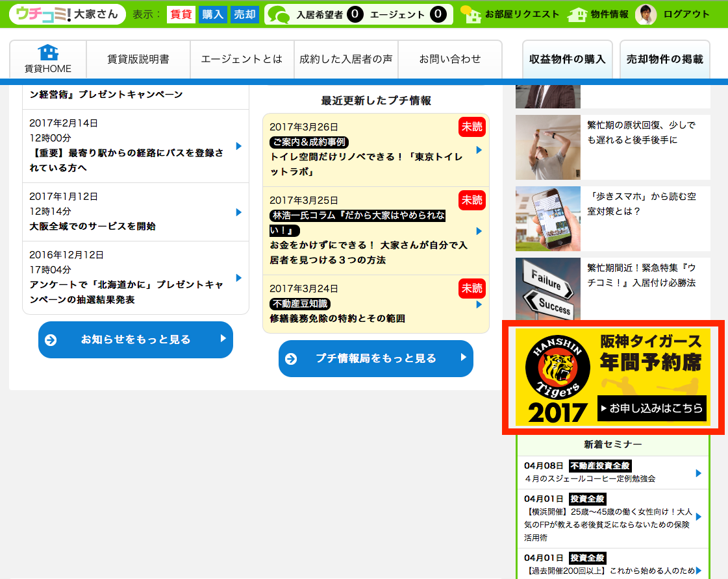Click お申し込みはこちら on Tigers banner
Image resolution: width=728 pixels, height=579 pixels.
[x=652, y=408]
